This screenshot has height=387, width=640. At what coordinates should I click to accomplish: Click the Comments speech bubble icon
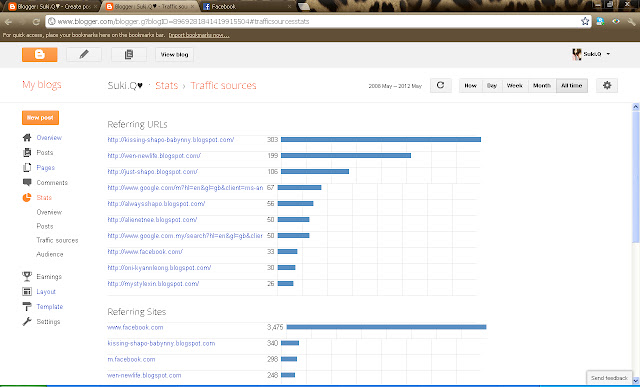pos(27,182)
